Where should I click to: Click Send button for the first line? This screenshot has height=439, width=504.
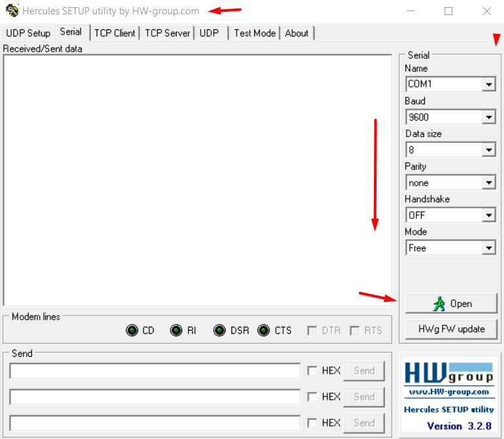coord(364,371)
